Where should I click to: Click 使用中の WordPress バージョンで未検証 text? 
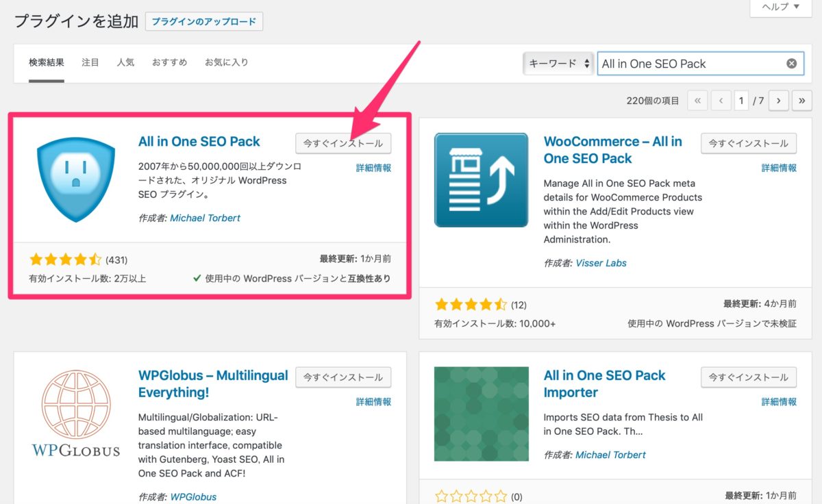point(712,324)
